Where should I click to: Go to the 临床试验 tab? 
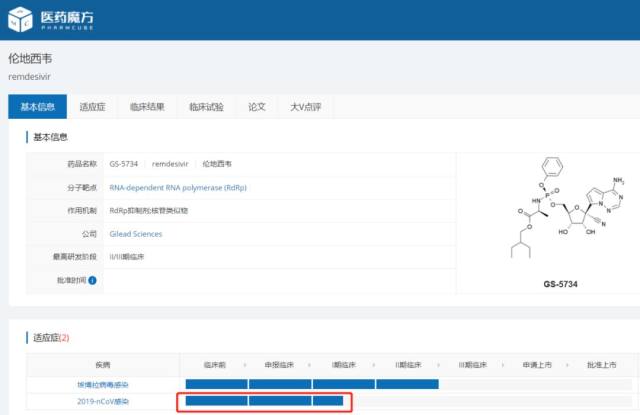[x=206, y=107]
